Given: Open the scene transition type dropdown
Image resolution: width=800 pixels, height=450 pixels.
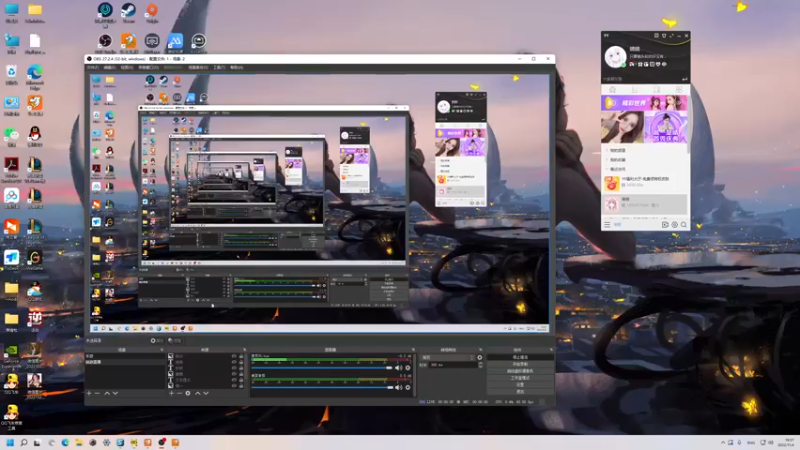Looking at the screenshot, I should click(x=447, y=358).
